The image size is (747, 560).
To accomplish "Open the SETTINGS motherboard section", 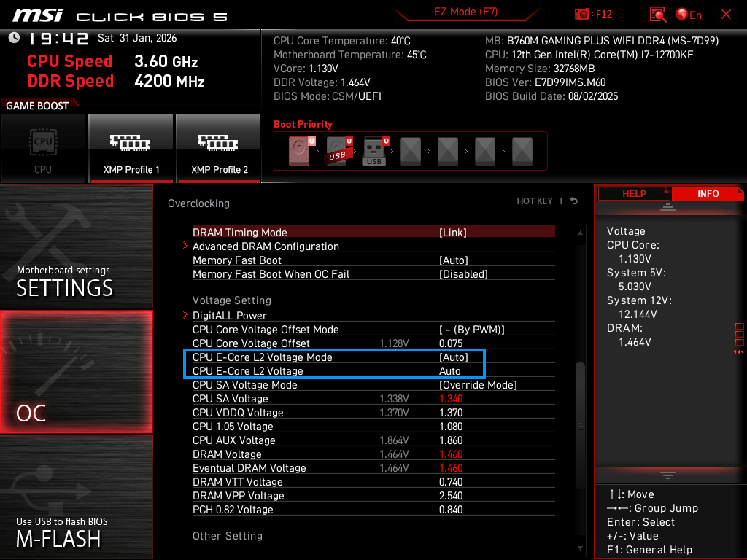I will point(76,246).
